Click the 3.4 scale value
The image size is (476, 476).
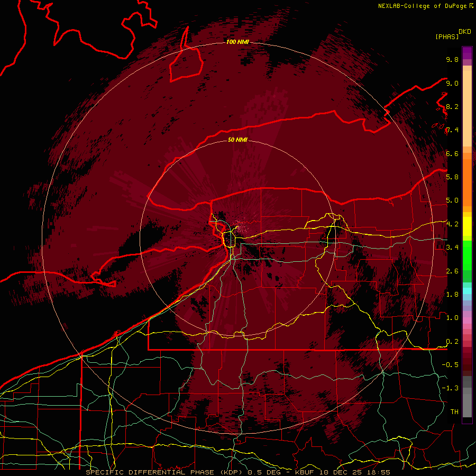452,248
